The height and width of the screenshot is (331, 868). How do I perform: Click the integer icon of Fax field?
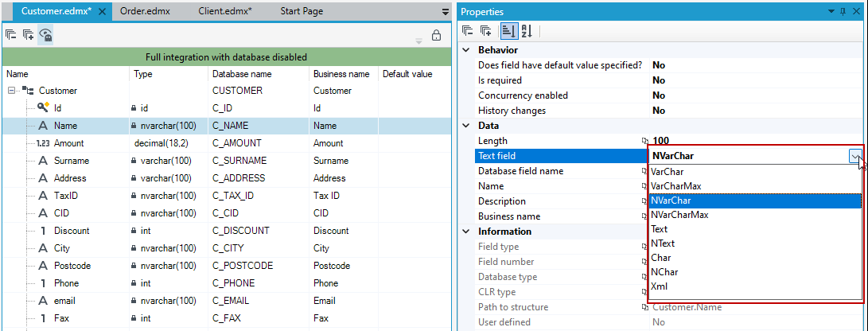[43, 318]
